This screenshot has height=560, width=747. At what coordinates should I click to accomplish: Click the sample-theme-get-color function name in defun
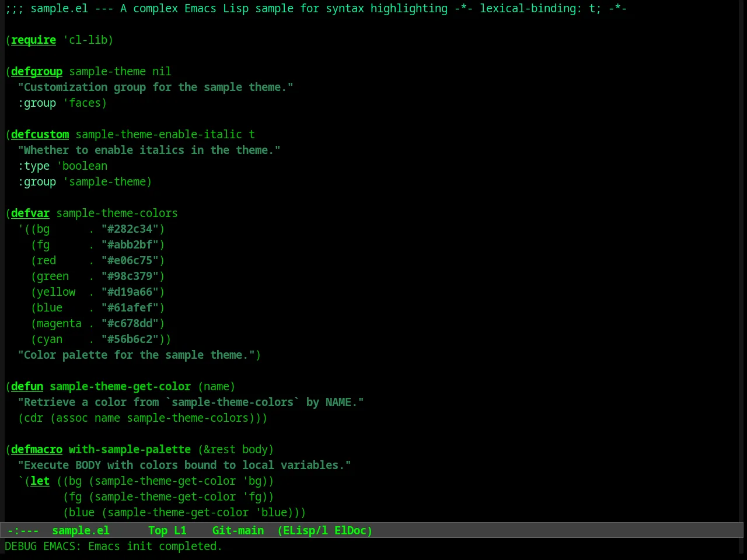pos(120,386)
